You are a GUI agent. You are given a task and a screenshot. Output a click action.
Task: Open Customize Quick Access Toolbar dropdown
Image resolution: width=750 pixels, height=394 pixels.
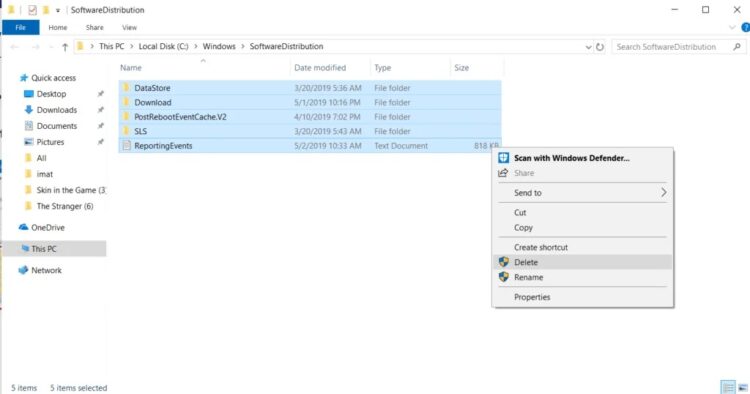[x=57, y=10]
